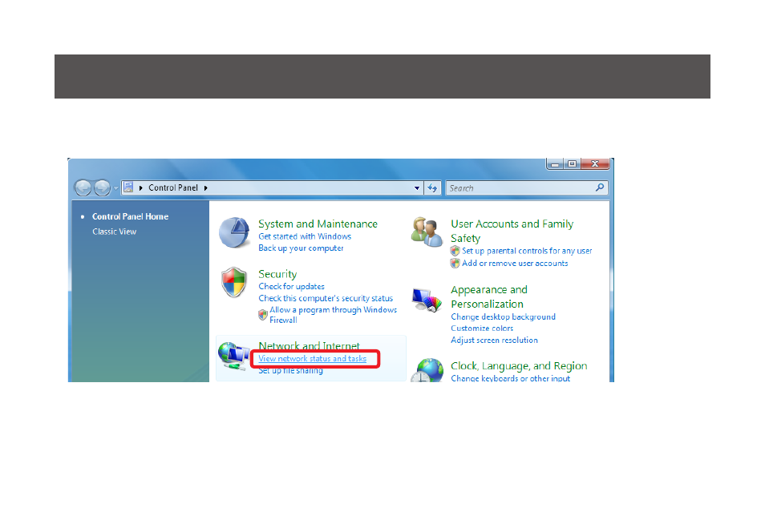Select the Control Panel breadcrumb text
The width and height of the screenshot is (765, 532).
coord(172,187)
